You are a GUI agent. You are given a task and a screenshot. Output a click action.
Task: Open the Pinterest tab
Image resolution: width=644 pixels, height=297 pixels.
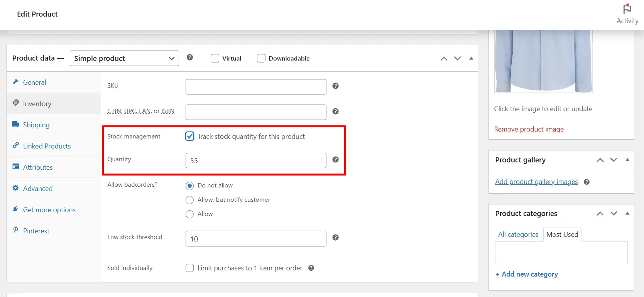54,231
